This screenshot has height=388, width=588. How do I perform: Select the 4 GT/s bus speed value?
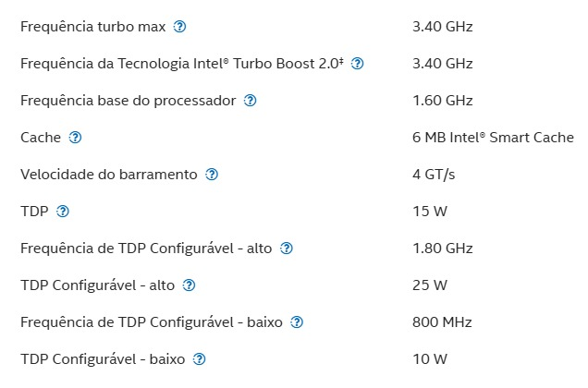434,175
